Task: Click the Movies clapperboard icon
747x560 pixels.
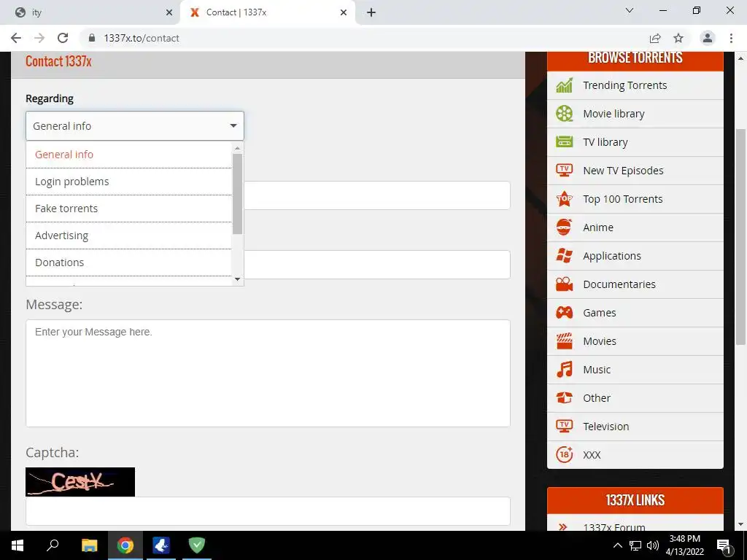Action: coord(564,341)
